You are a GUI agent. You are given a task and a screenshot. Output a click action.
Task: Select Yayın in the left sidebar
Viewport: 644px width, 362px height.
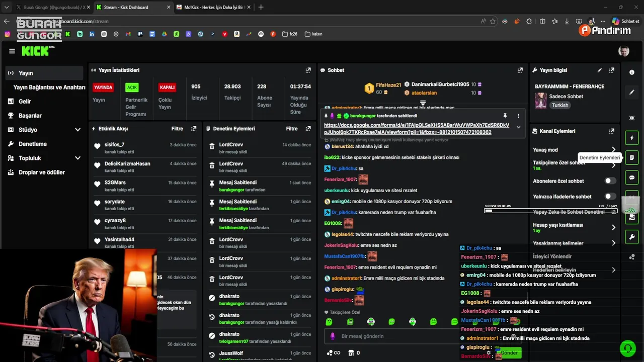tap(45, 73)
